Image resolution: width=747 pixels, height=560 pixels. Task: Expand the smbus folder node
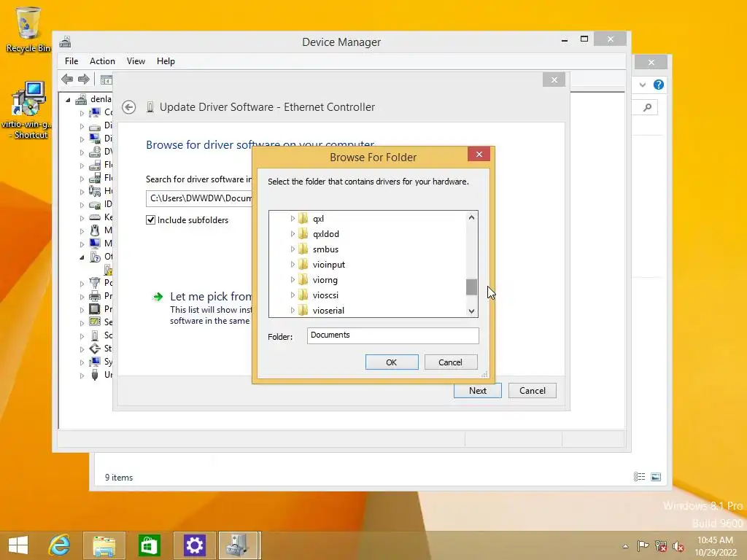coord(293,249)
